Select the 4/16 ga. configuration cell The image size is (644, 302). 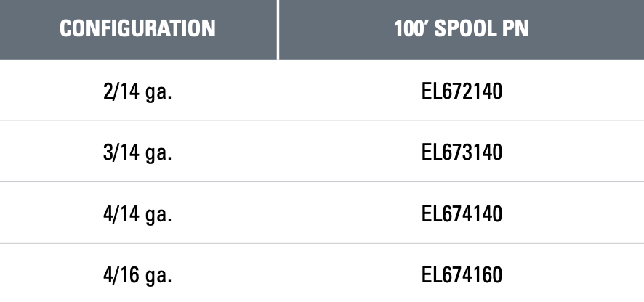(x=137, y=276)
